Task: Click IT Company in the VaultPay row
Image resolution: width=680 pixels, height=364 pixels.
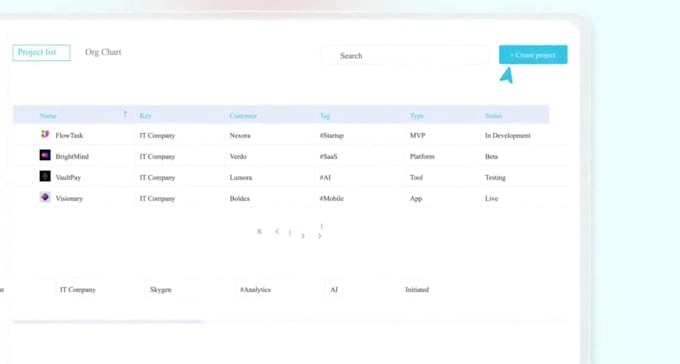Action: pos(157,177)
